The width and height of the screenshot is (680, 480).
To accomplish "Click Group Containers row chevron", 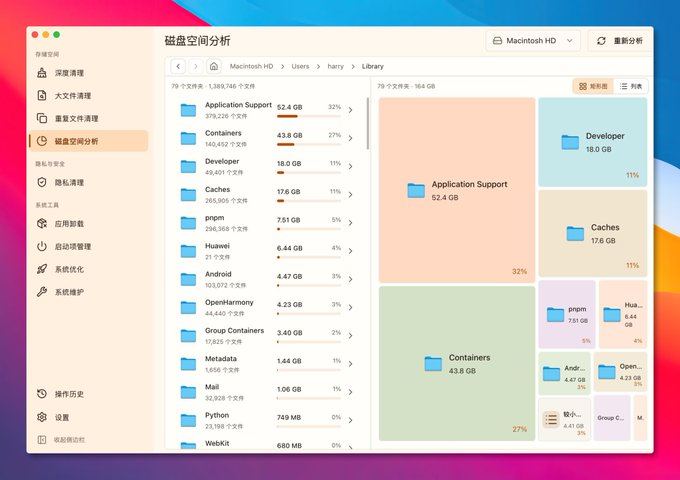I will [x=350, y=336].
